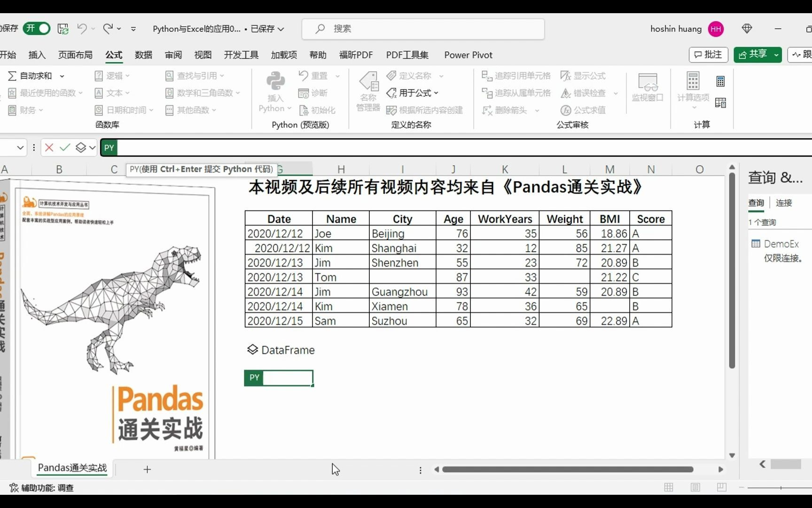Open 日期和时间 functions dropdown
Image resolution: width=812 pixels, height=508 pixels.
point(124,110)
